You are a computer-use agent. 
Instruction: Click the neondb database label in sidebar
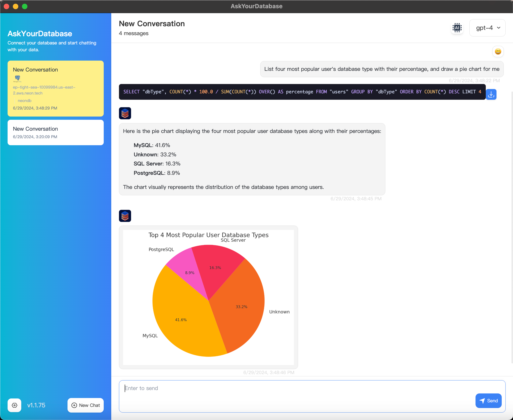(x=24, y=100)
